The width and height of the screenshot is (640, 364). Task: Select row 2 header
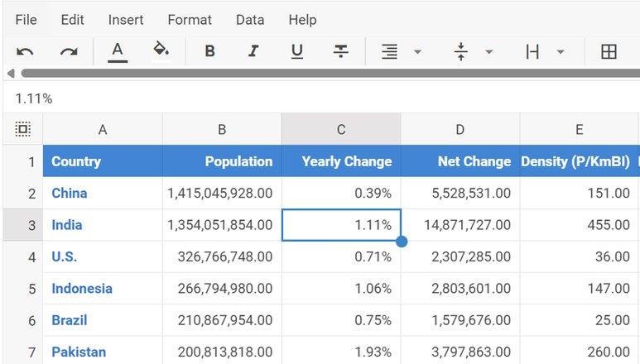click(23, 194)
